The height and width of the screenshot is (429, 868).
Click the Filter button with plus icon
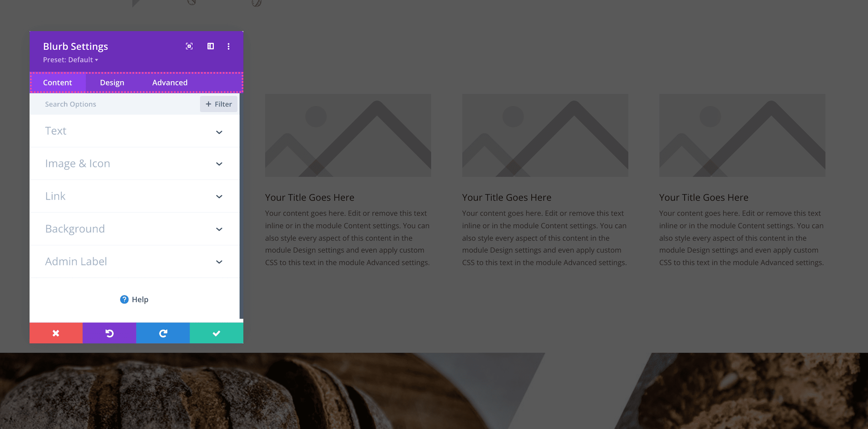(219, 103)
